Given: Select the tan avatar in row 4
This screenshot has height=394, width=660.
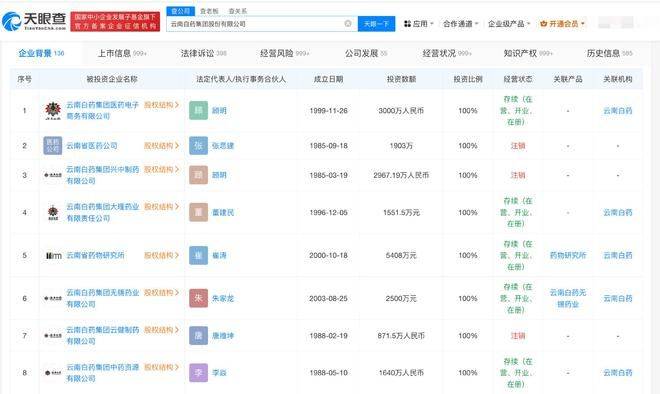Looking at the screenshot, I should [x=198, y=213].
